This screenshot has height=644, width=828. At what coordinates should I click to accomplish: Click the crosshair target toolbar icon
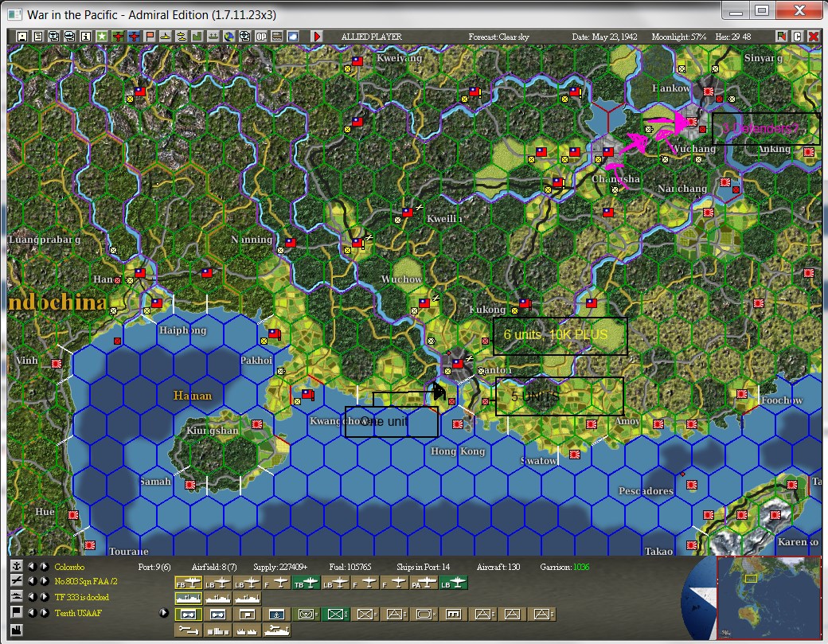[x=244, y=37]
